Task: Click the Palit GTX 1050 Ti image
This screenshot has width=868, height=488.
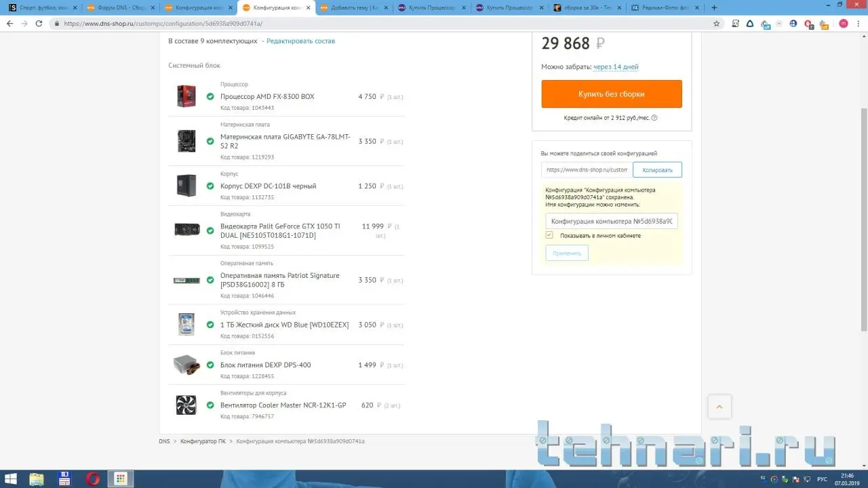Action: (x=186, y=230)
